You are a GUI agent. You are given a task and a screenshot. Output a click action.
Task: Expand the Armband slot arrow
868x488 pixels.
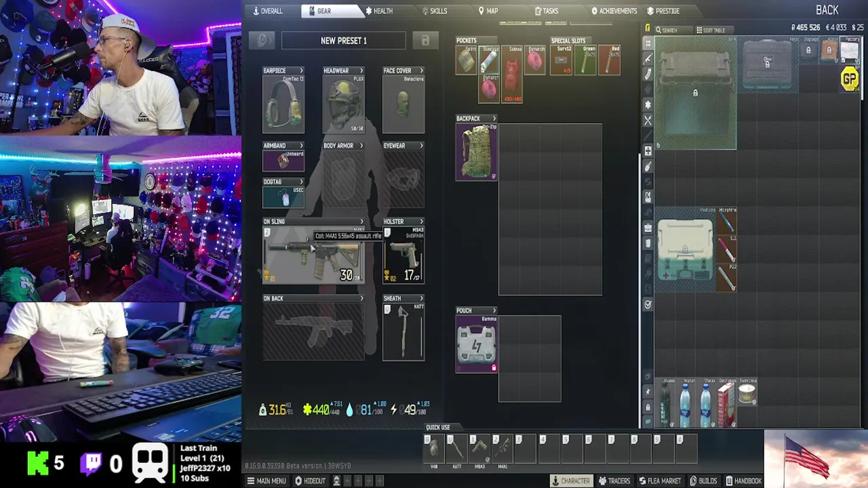click(x=301, y=146)
